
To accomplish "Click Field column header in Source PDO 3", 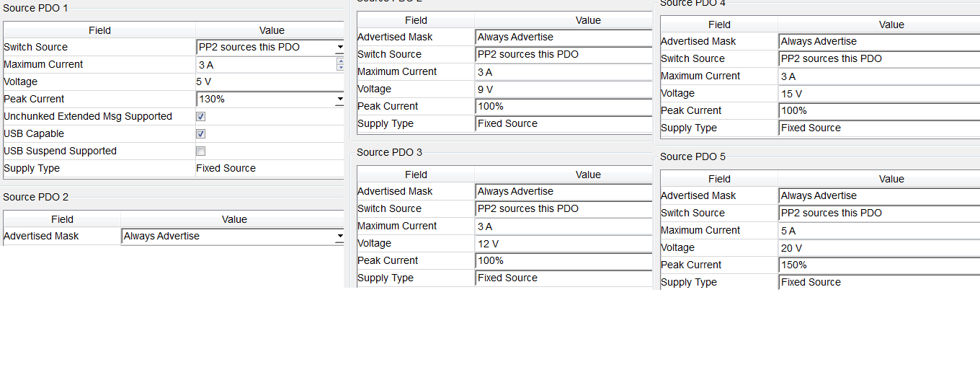I will point(416,175).
